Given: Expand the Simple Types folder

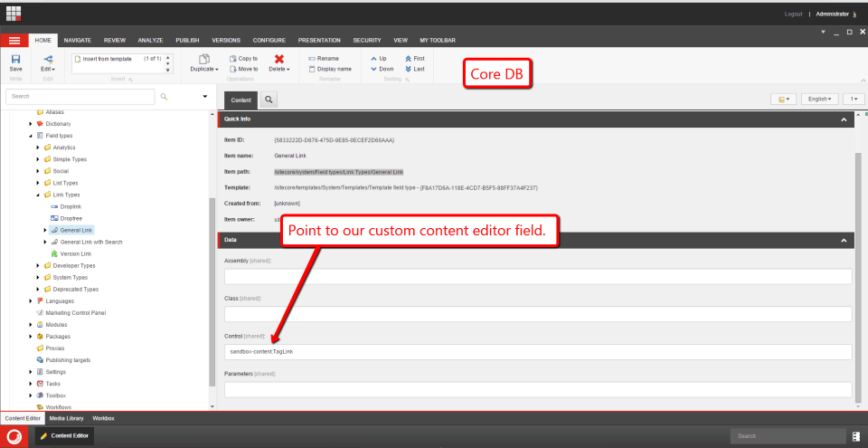Looking at the screenshot, I should pyautogui.click(x=38, y=159).
